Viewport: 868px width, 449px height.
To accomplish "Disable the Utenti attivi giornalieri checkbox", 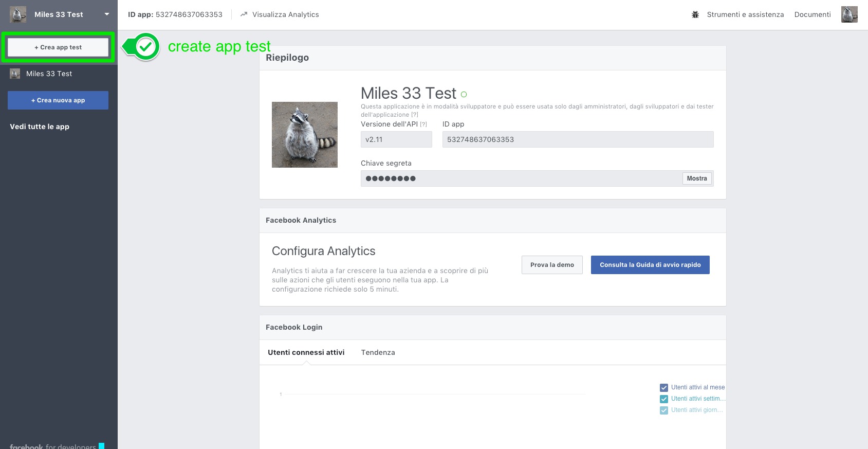I will (664, 410).
